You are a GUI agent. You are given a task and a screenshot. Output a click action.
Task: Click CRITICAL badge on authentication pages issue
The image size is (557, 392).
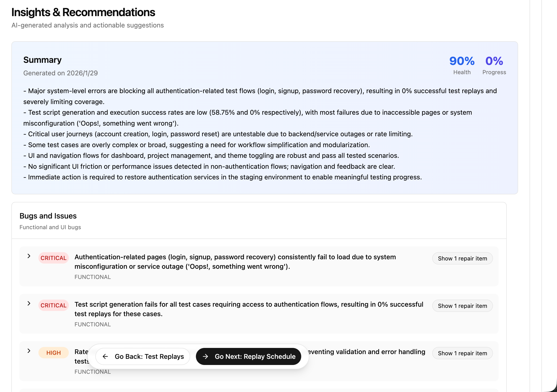pyautogui.click(x=53, y=258)
